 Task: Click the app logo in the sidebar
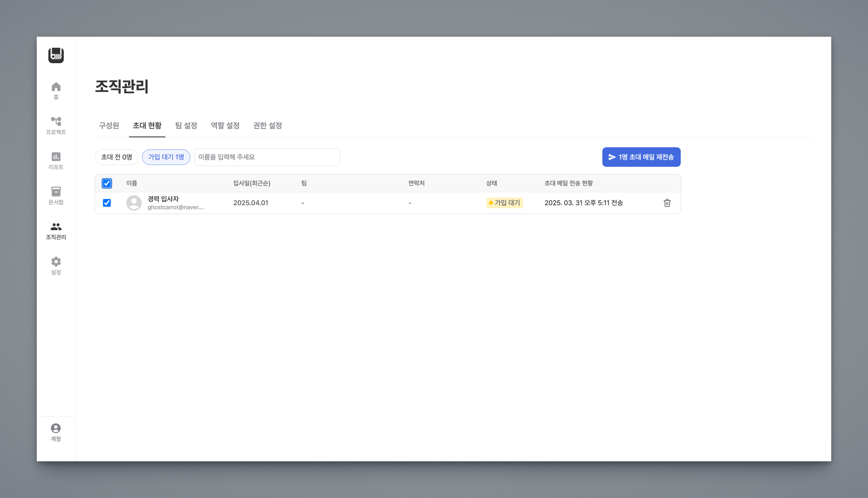coord(56,56)
